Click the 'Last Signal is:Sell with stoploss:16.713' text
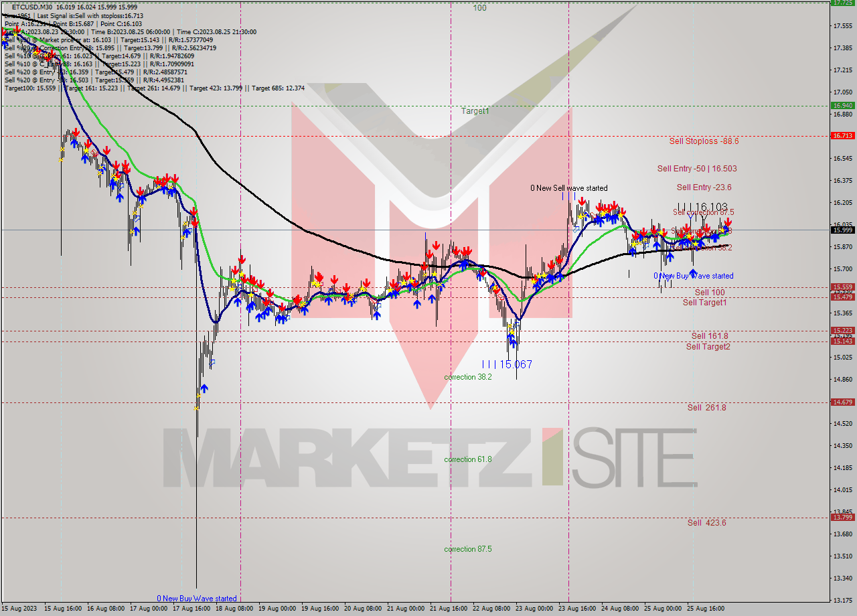Viewport: 857px width, 616px height. coord(90,15)
